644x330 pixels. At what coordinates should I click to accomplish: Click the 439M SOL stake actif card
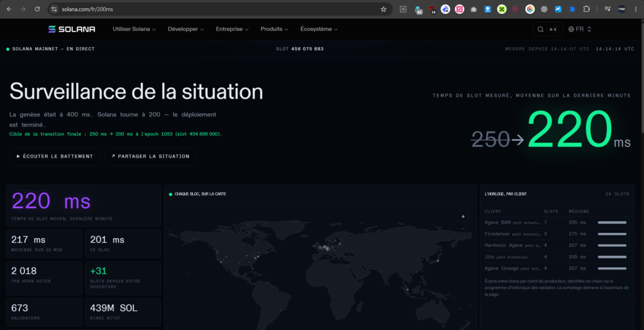123,312
